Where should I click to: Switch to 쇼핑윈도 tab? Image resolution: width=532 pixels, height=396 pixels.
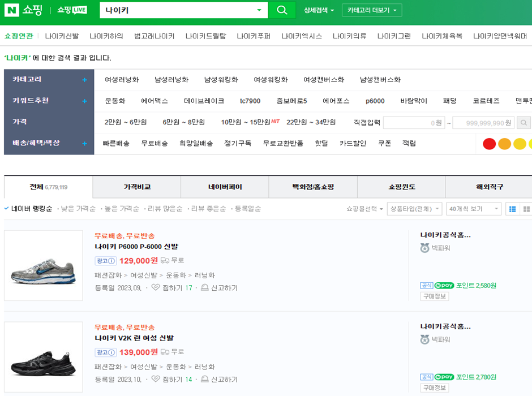(401, 187)
